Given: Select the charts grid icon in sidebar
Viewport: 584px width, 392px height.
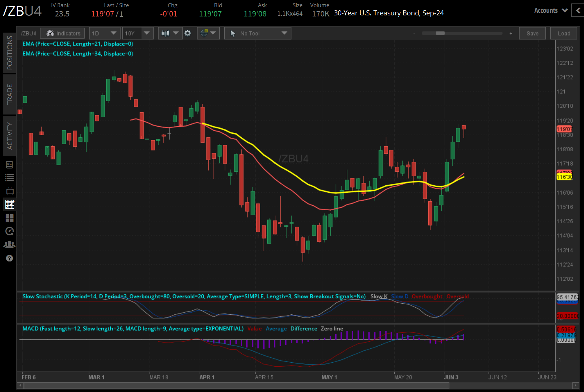Looking at the screenshot, I should pos(10,205).
